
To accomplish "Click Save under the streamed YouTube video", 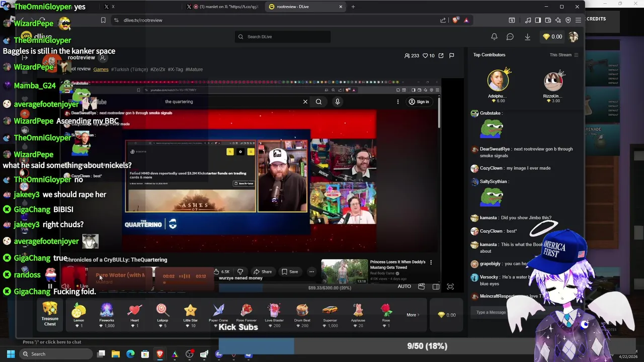I will 289,272.
